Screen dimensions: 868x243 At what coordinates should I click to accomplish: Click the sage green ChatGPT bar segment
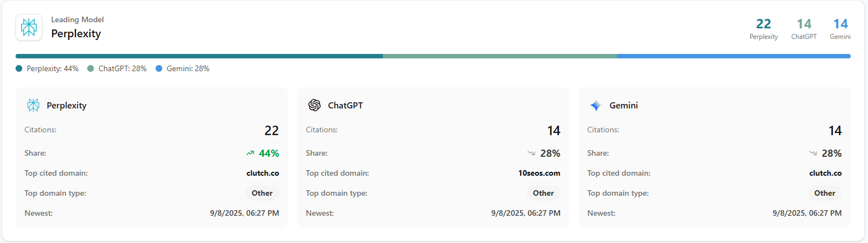point(500,56)
